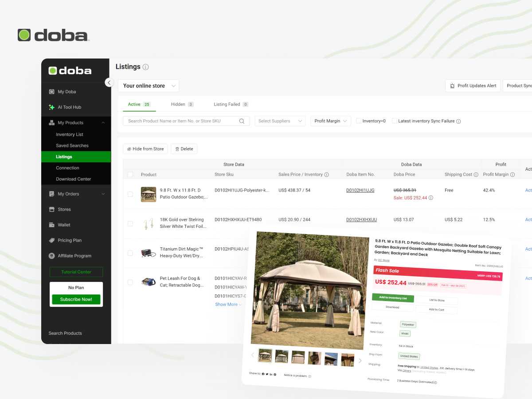532x399 pixels.
Task: Click the info icon beside Processing Time estimate
Action: click(x=435, y=382)
